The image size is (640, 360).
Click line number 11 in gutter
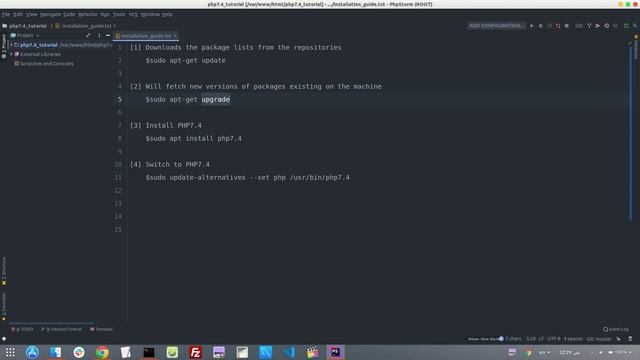point(118,178)
